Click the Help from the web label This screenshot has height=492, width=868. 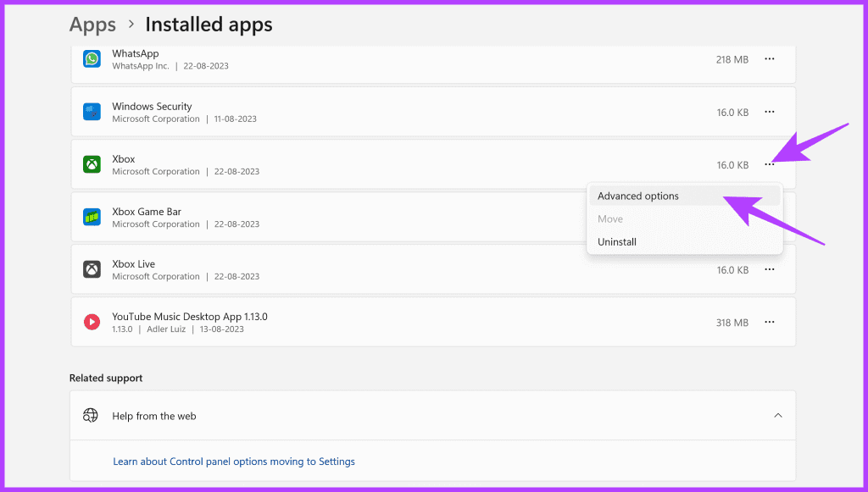[154, 416]
